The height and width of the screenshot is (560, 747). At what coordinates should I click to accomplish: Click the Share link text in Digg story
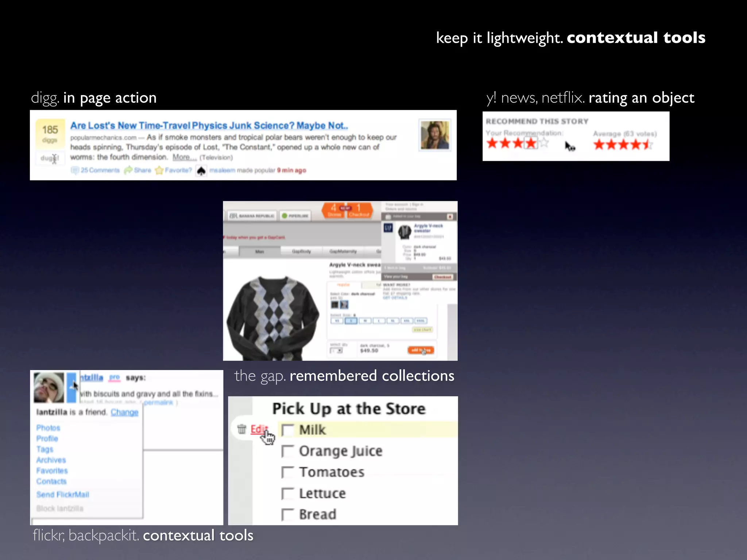point(142,170)
